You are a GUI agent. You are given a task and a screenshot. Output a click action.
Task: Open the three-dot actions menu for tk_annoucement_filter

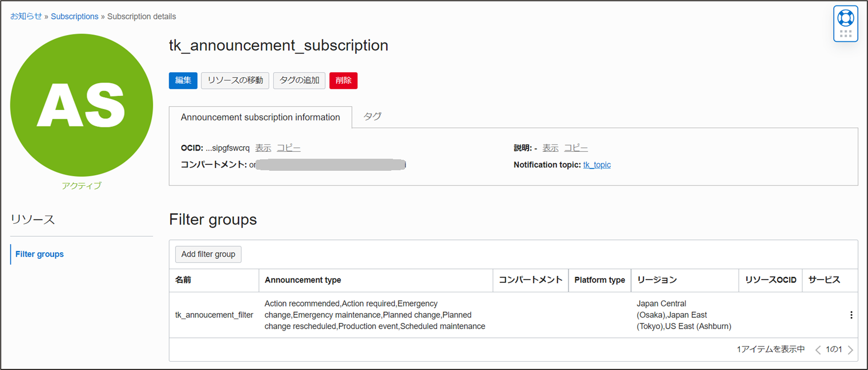851,315
